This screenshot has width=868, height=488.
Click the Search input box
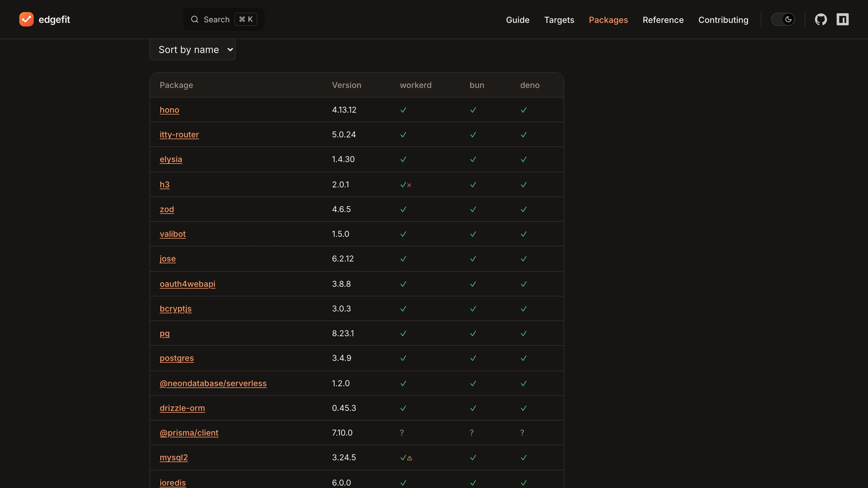pyautogui.click(x=224, y=19)
